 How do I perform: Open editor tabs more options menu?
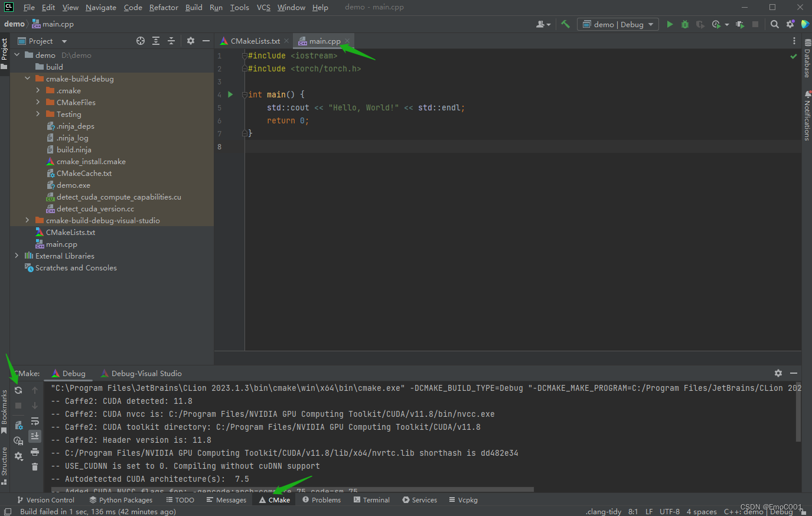pos(794,41)
